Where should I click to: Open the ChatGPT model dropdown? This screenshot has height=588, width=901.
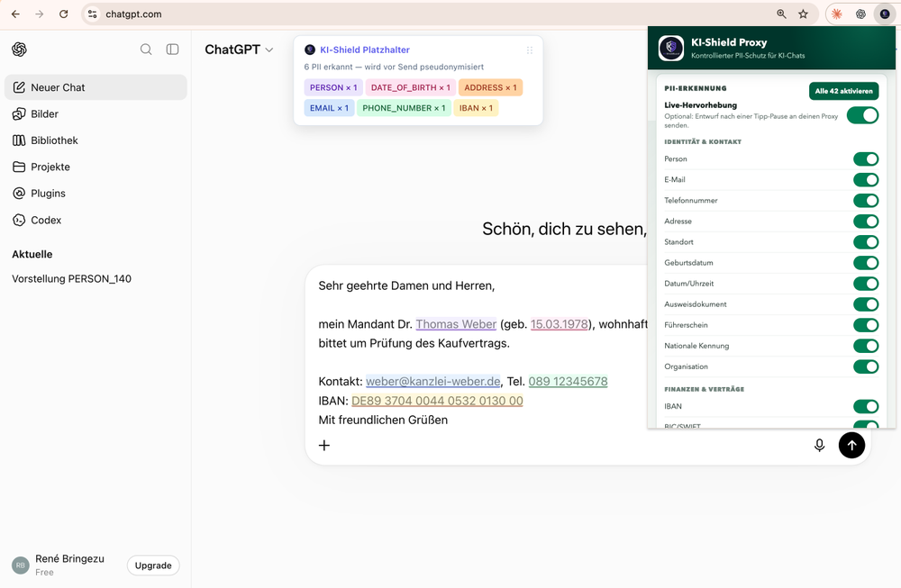tap(239, 50)
